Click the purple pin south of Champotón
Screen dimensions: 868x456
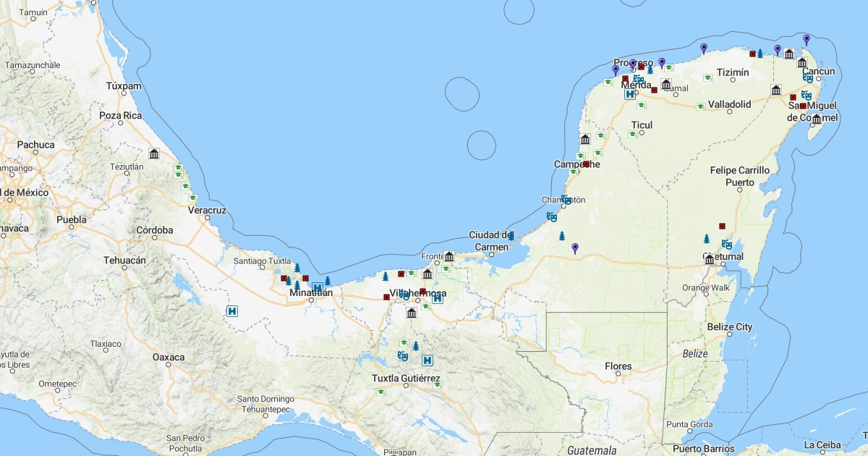pos(575,248)
